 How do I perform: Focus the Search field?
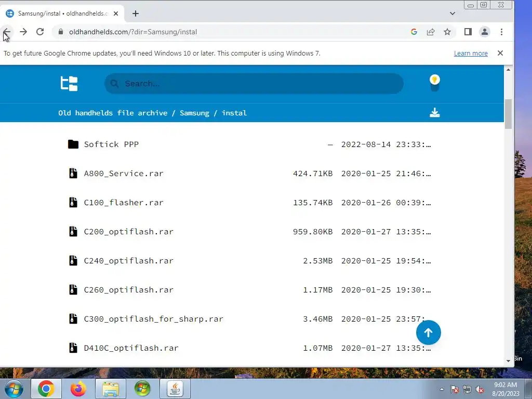coord(254,84)
